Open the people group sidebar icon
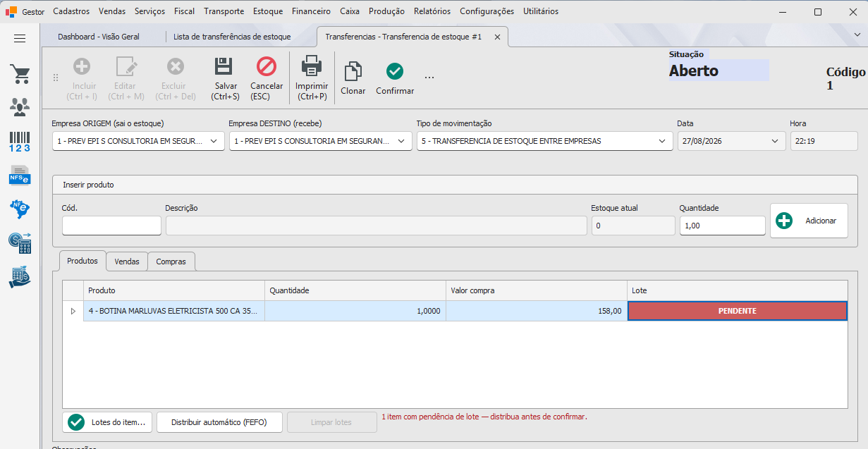 pos(20,107)
